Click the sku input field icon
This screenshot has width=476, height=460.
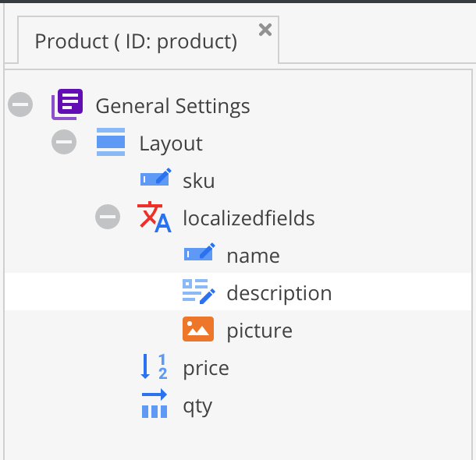pos(155,180)
